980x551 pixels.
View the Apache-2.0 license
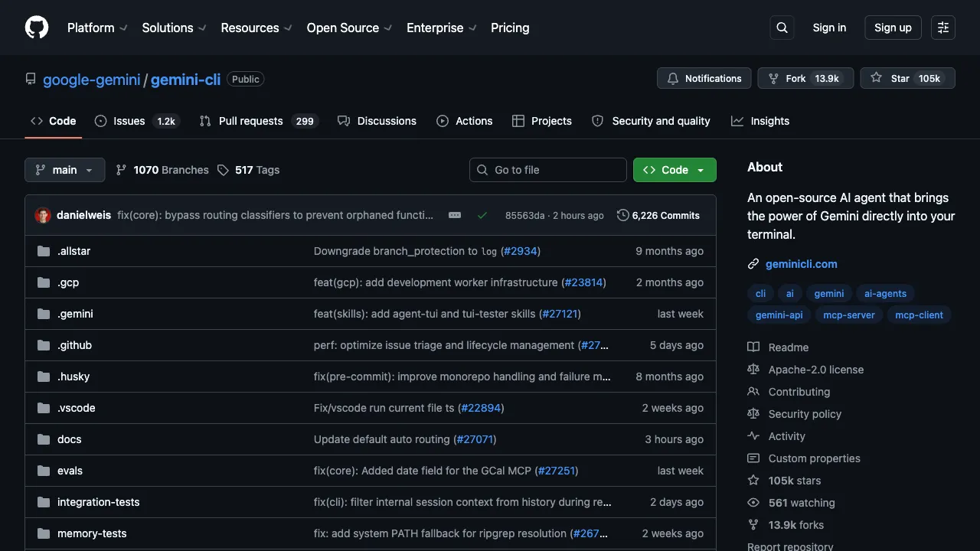pyautogui.click(x=816, y=370)
